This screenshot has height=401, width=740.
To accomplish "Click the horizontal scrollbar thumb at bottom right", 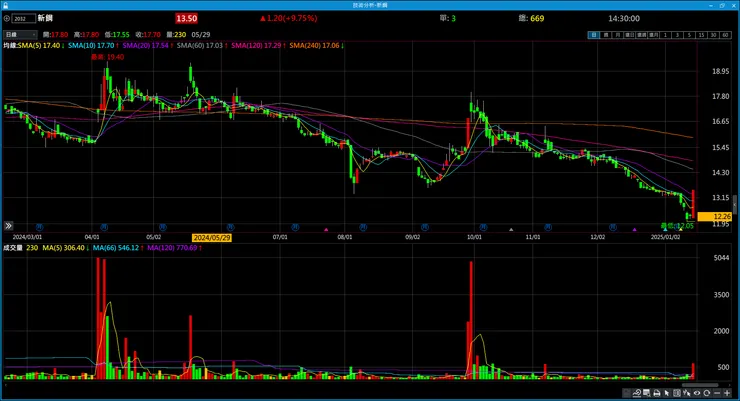I will click(701, 385).
